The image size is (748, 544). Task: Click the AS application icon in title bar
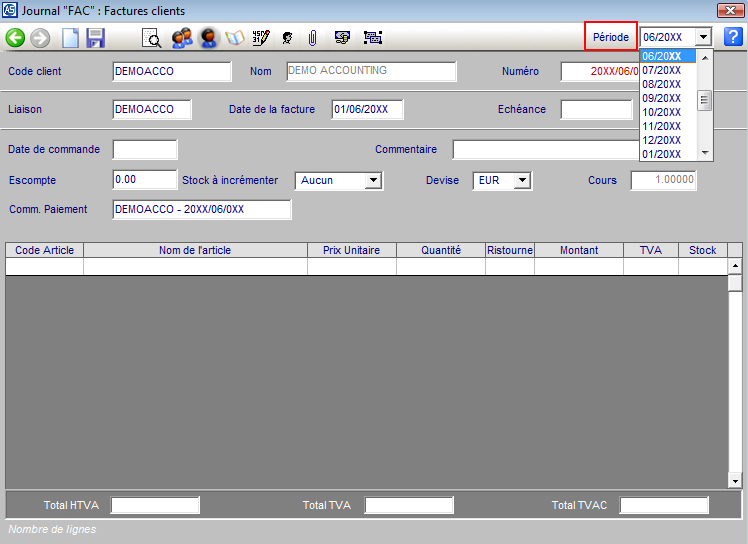coord(10,10)
